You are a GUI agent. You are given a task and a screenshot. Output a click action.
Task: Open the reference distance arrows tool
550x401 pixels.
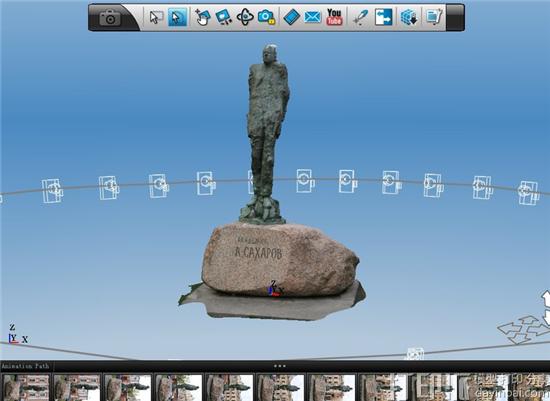(383, 17)
